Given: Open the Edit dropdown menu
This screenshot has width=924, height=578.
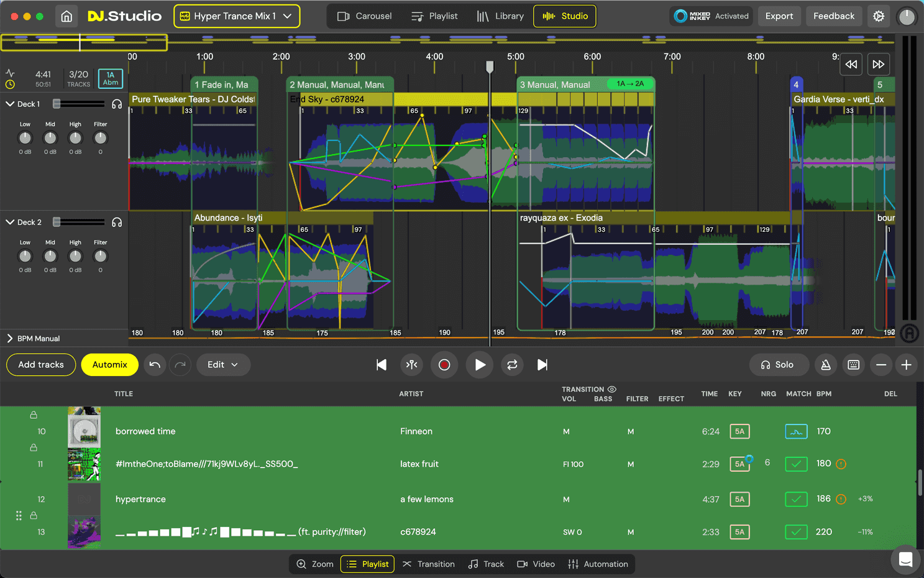Looking at the screenshot, I should tap(223, 365).
